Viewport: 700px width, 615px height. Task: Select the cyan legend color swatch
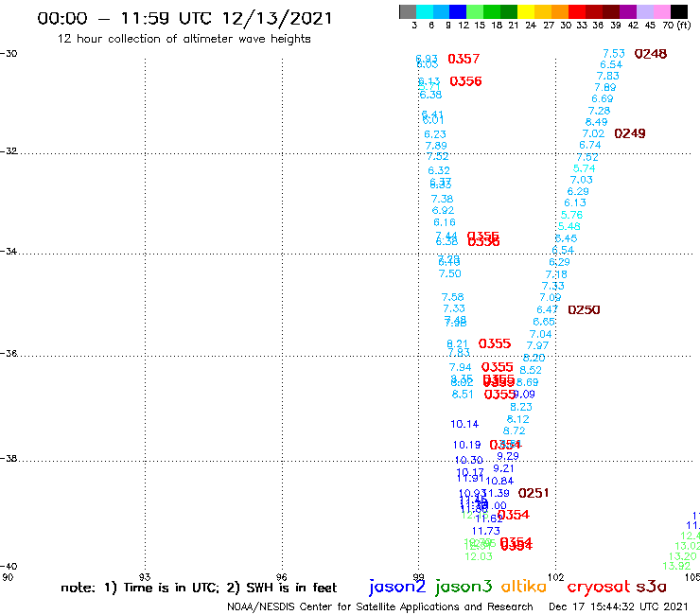coord(425,11)
